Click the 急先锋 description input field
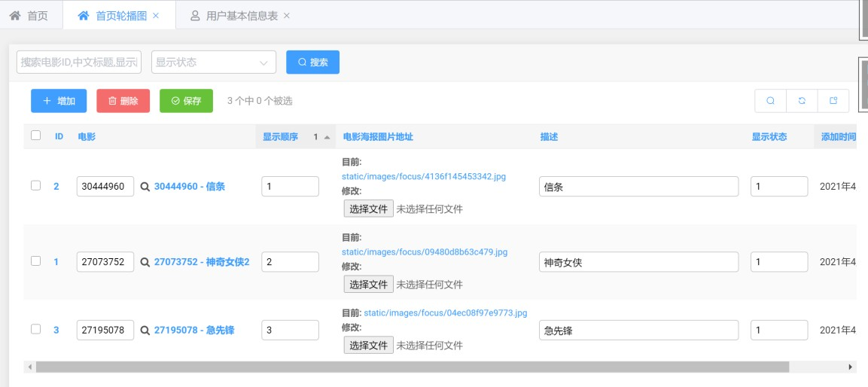 638,330
